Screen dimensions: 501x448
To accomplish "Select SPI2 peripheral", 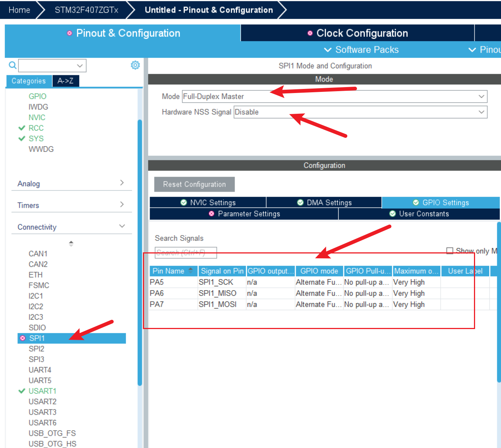I will [36, 349].
